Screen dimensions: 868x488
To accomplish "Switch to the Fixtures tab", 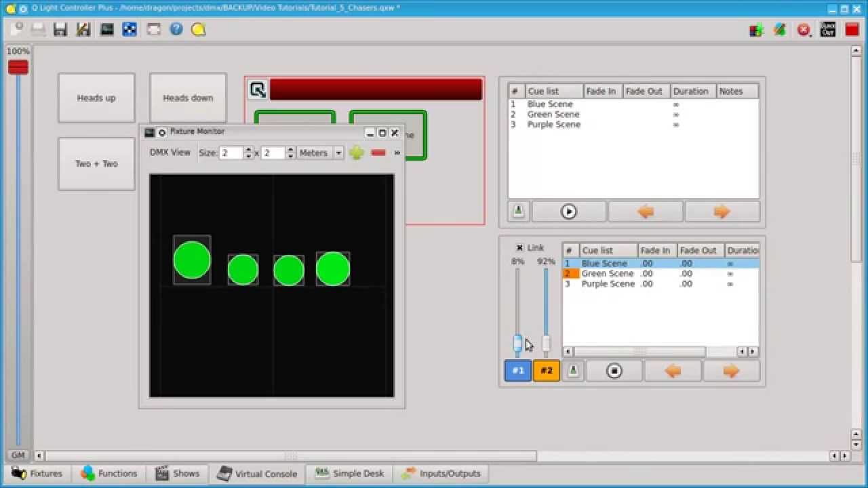I will click(37, 473).
